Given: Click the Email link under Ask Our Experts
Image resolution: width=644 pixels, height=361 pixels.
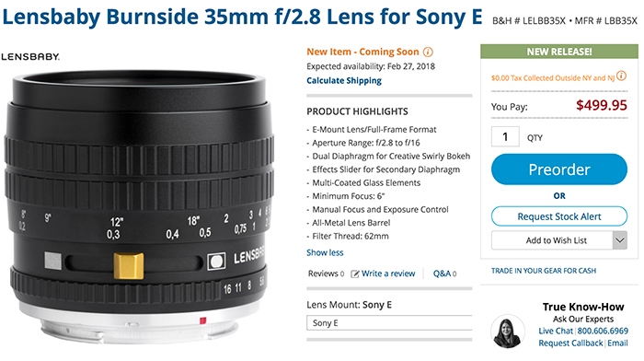Looking at the screenshot, I should pyautogui.click(x=617, y=344).
